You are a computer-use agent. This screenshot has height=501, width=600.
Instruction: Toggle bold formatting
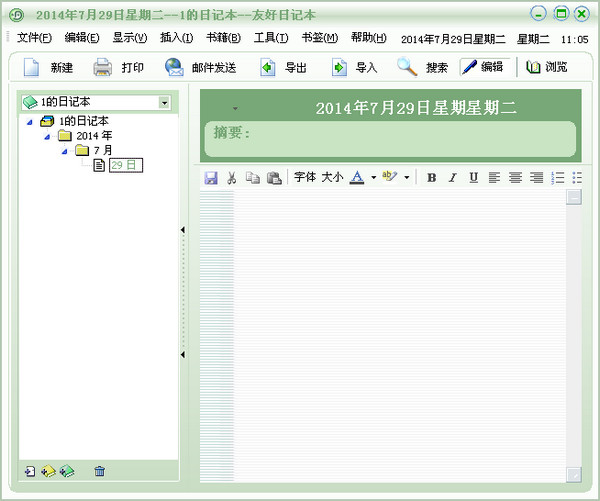[432, 178]
